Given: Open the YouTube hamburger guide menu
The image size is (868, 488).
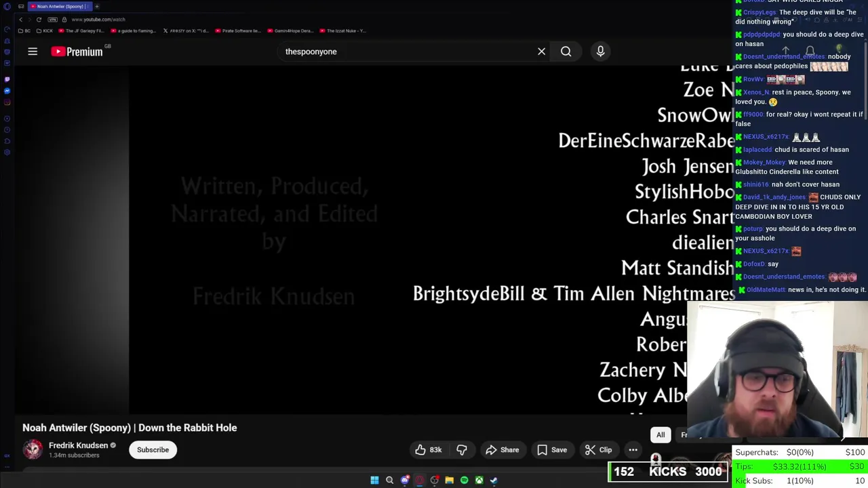Looking at the screenshot, I should point(33,52).
